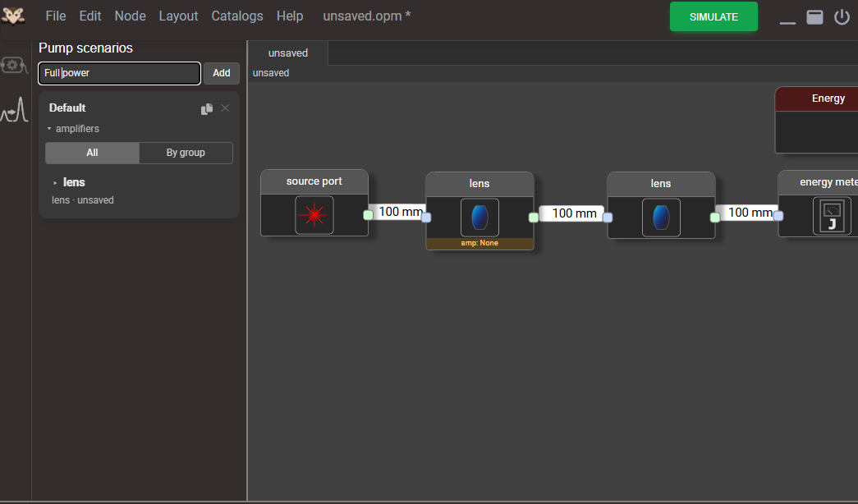Viewport: 858px width, 504px height.
Task: Expand the lens amplifier entry
Action: (x=55, y=183)
